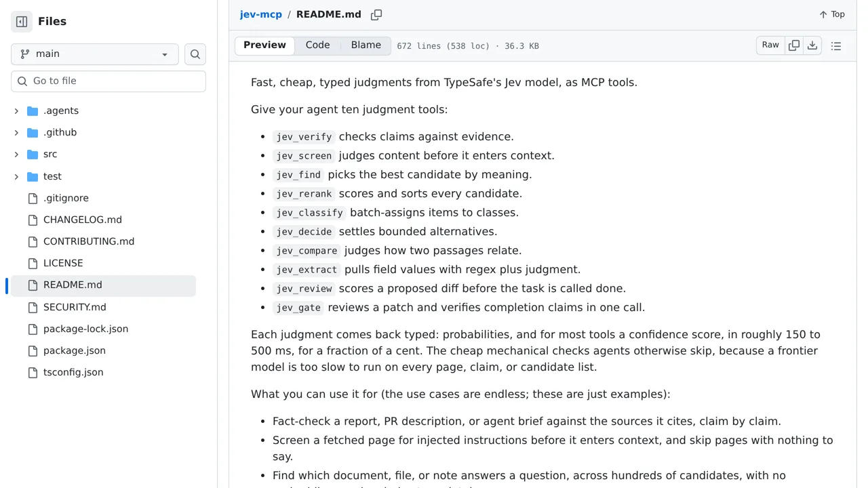Expand the .agents folder chevron
868x488 pixels.
(x=16, y=111)
